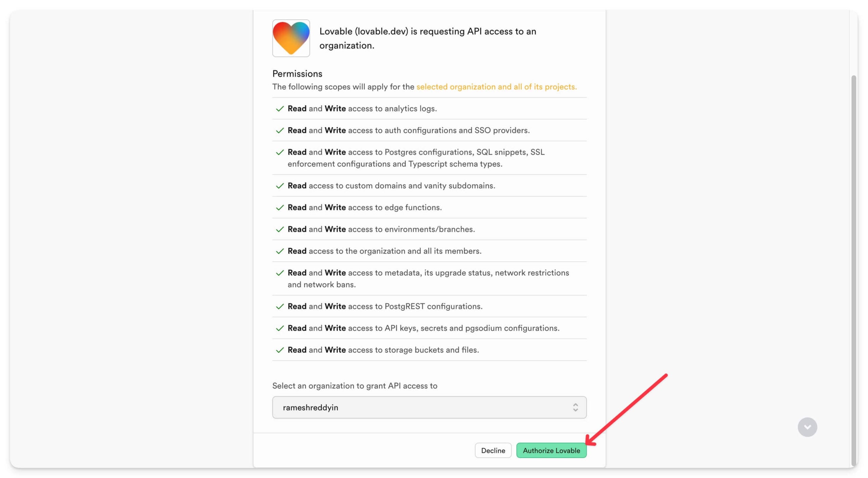Authorize Lovable access
Screen dimensions: 868x478
coord(551,450)
